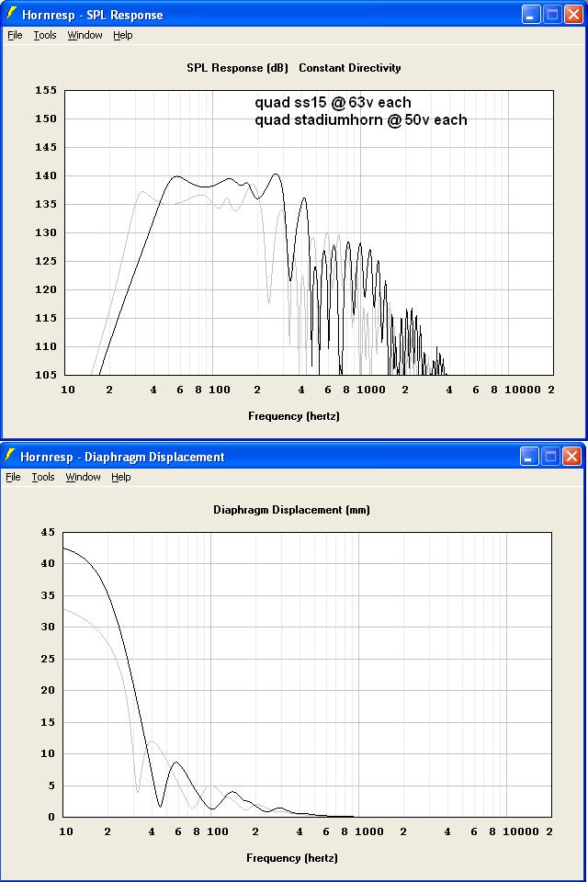Viewport: 588px width, 882px height.
Task: Click 'quad stadiumhorn @ 50v each' annotation
Action: tap(361, 120)
